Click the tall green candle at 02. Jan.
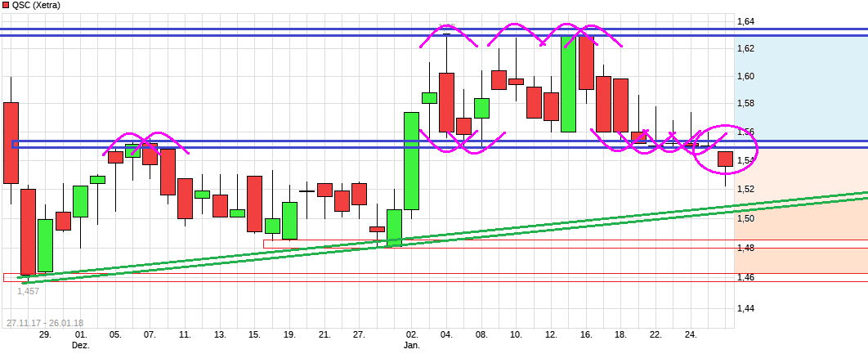The width and height of the screenshot is (868, 354). [x=412, y=160]
